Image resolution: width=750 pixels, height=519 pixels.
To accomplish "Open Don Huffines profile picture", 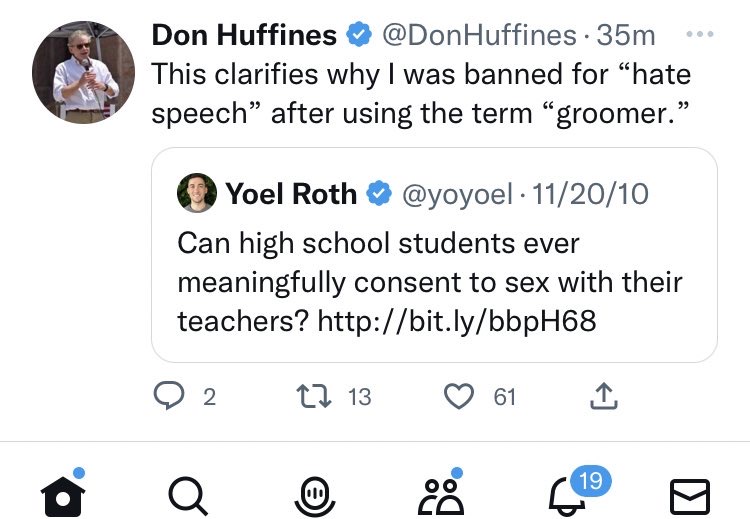I will click(76, 71).
